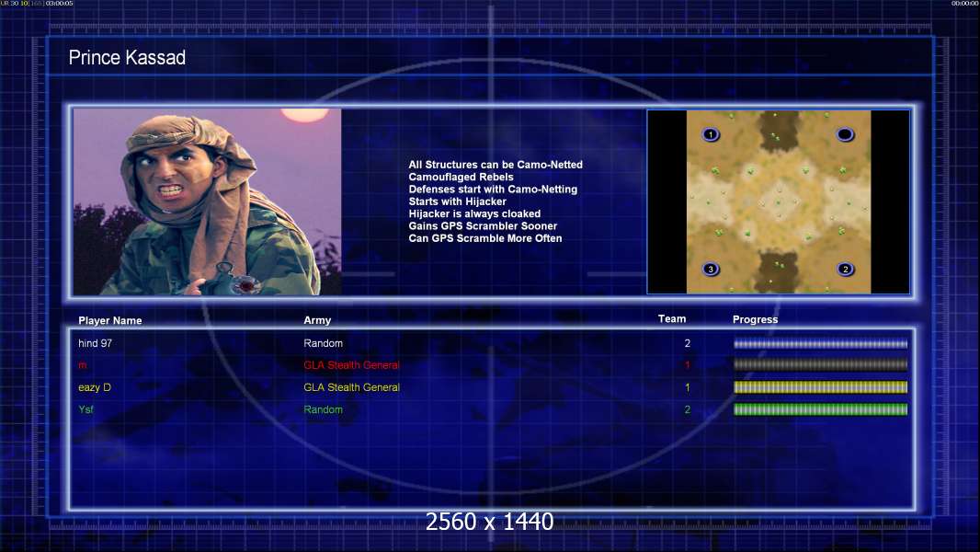
Task: Click 'Camouflaged Rebels' text line
Action: pos(462,177)
